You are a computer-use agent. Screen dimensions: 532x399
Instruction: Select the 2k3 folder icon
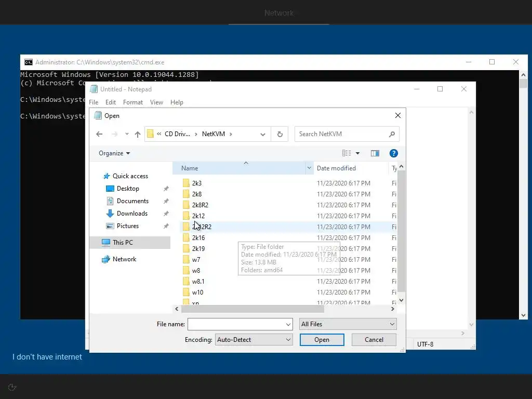(186, 183)
